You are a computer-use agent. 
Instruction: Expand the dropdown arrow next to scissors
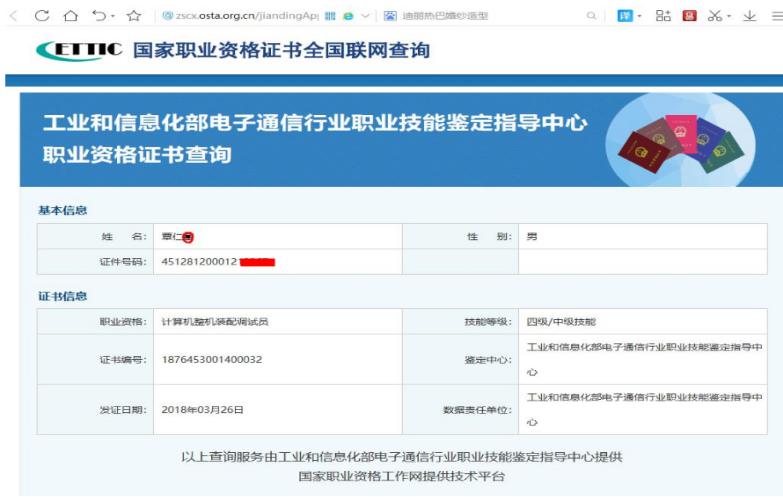click(x=728, y=17)
